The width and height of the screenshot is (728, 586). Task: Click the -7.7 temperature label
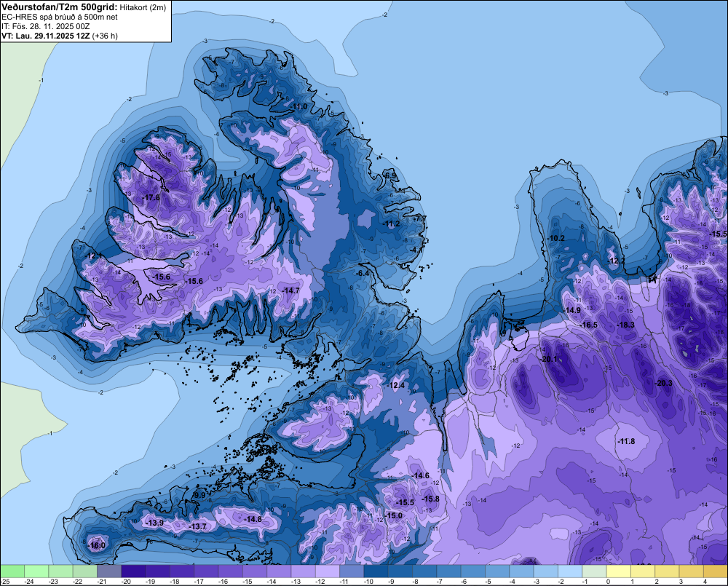coord(419,218)
